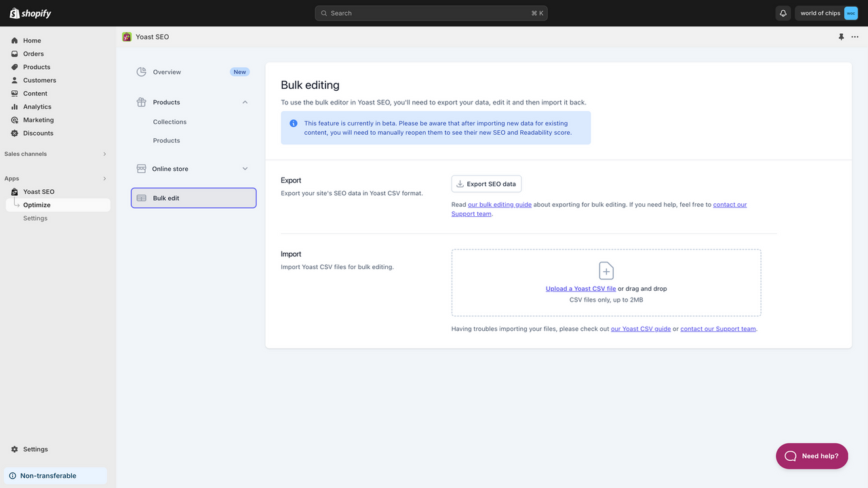Select Optimize under Yoast SEO
Screen dimensions: 868x488
click(58, 205)
